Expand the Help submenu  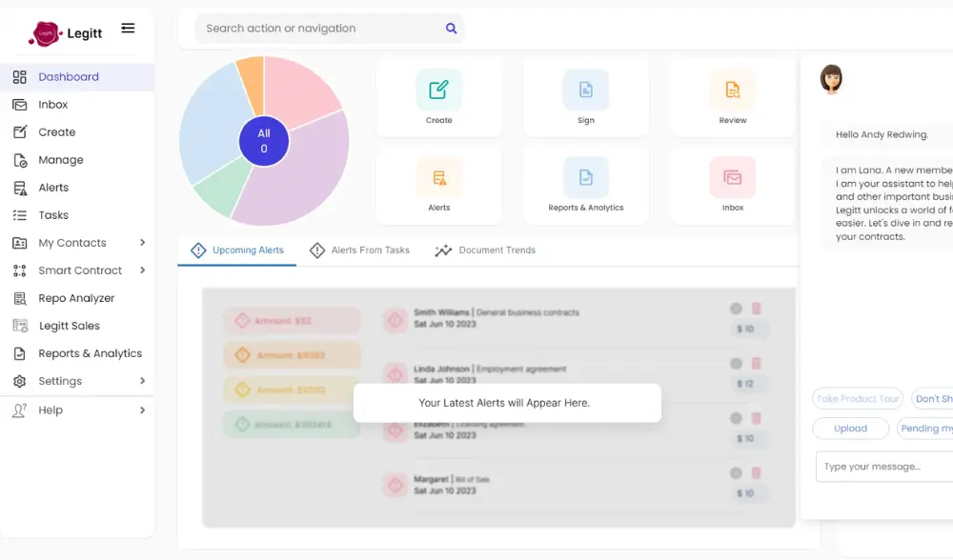[x=142, y=410]
